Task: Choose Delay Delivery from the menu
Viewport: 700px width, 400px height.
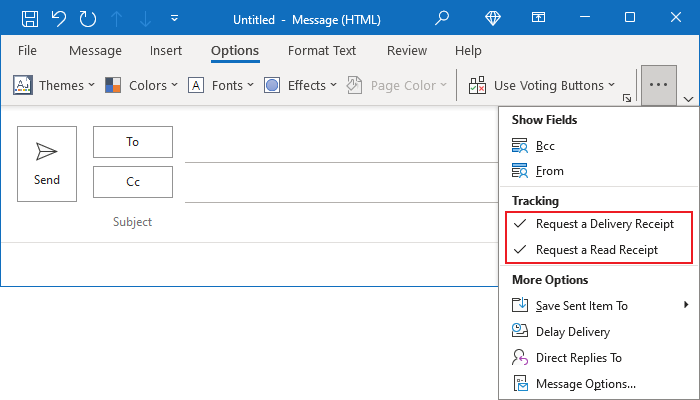Action: point(572,332)
